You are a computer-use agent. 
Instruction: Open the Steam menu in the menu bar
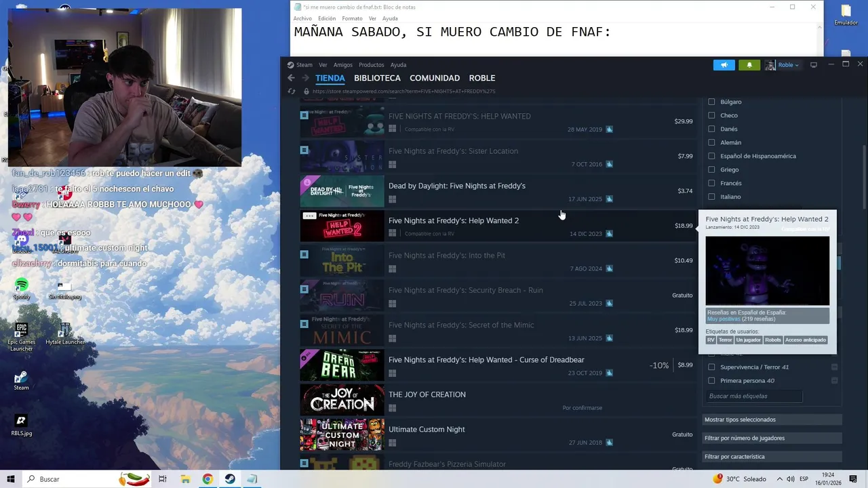pos(300,65)
